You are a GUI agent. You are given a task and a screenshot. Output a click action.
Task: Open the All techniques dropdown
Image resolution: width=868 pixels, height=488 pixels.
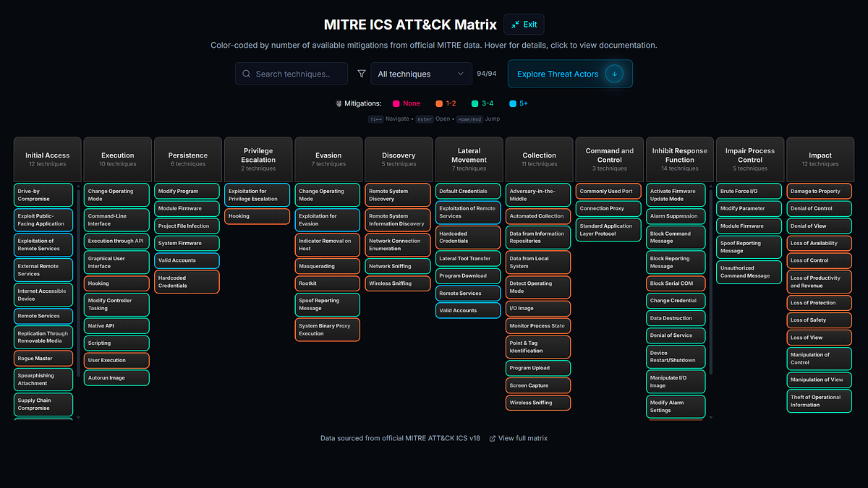click(421, 74)
